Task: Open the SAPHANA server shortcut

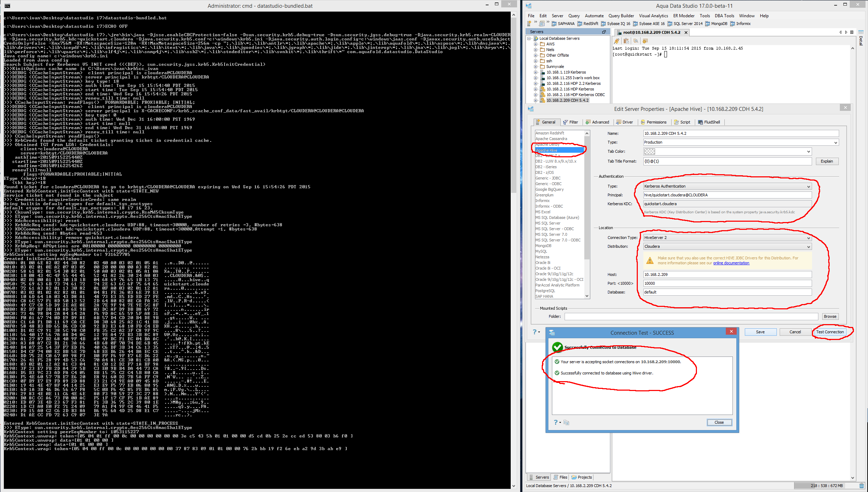Action: [x=563, y=24]
